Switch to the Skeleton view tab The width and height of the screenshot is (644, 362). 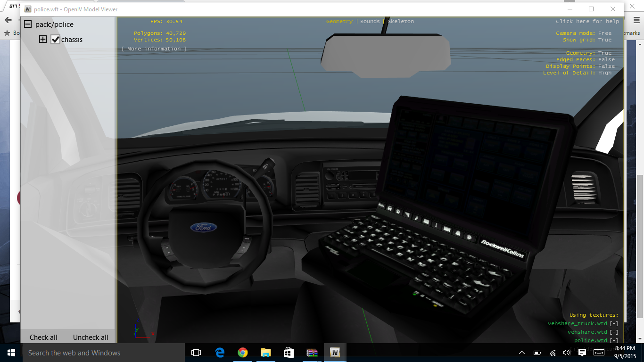[x=401, y=22]
